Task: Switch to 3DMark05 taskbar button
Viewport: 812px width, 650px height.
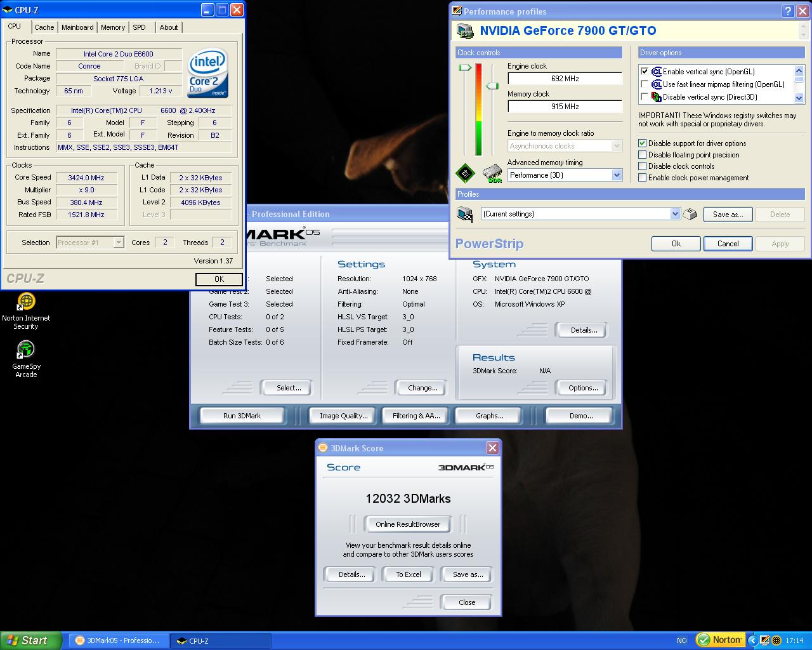Action: click(119, 640)
